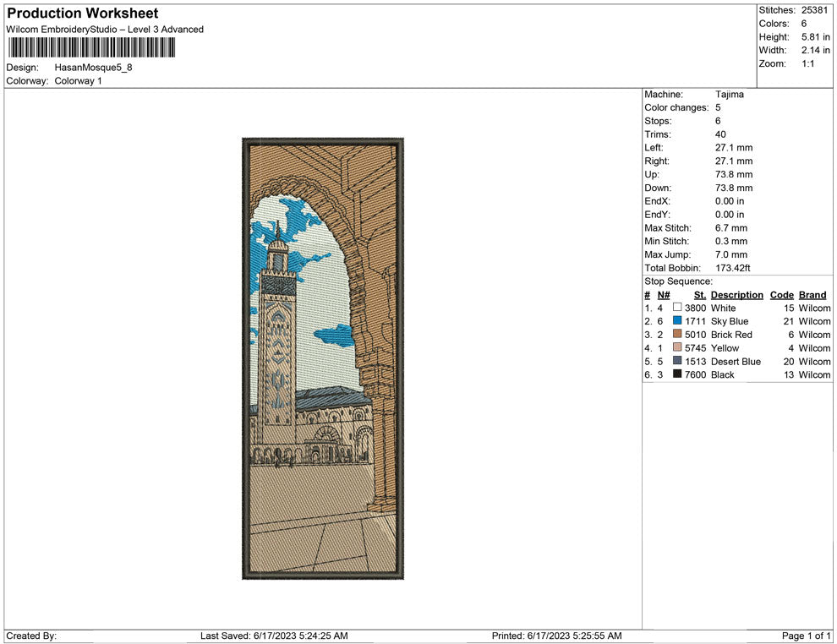Select the Tajima machine value

(730, 95)
